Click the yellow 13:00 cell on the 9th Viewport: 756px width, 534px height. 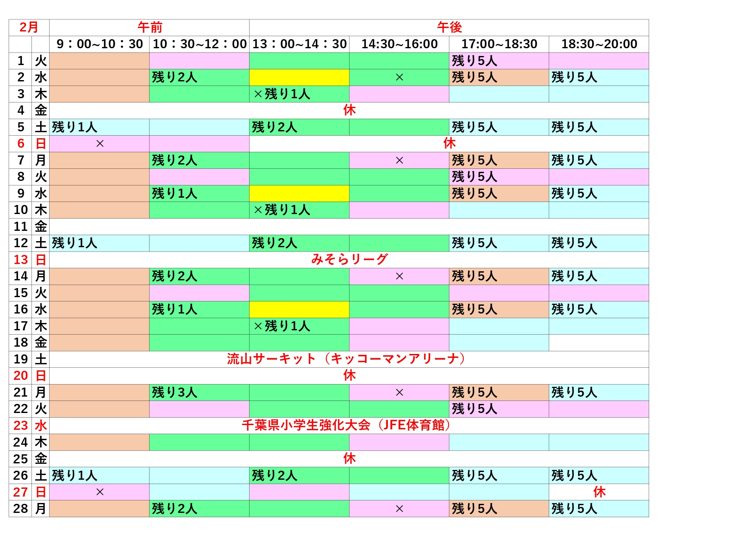coord(300,193)
